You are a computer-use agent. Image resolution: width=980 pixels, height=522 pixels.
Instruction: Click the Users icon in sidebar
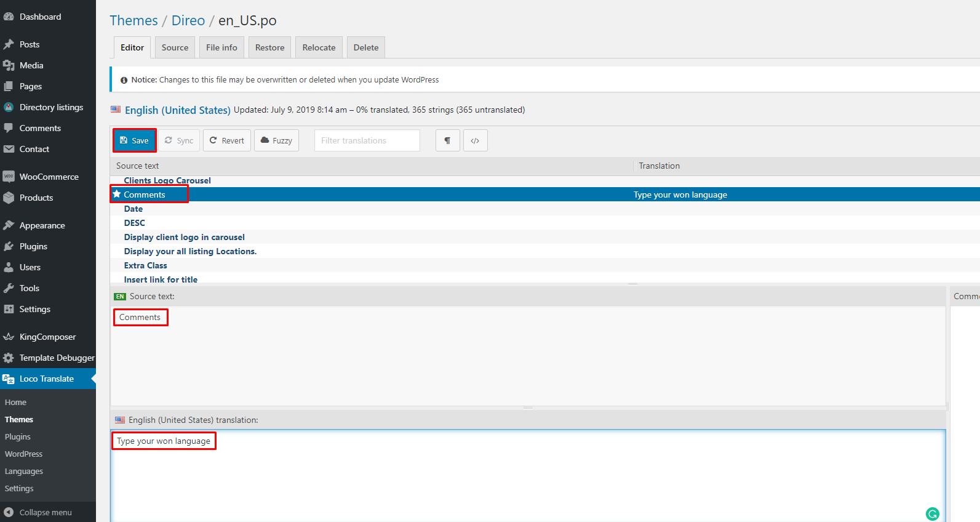9,267
